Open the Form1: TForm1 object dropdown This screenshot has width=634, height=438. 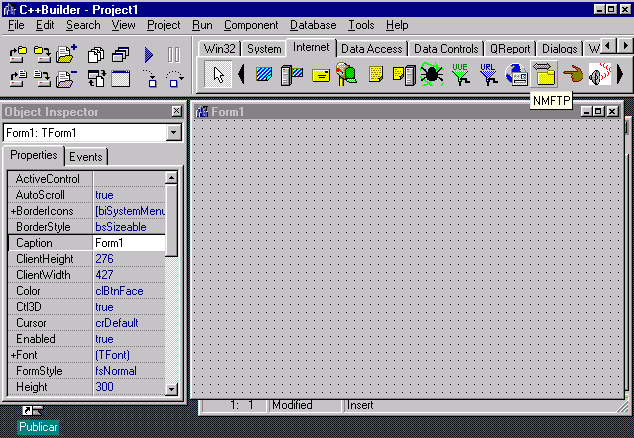(x=174, y=132)
